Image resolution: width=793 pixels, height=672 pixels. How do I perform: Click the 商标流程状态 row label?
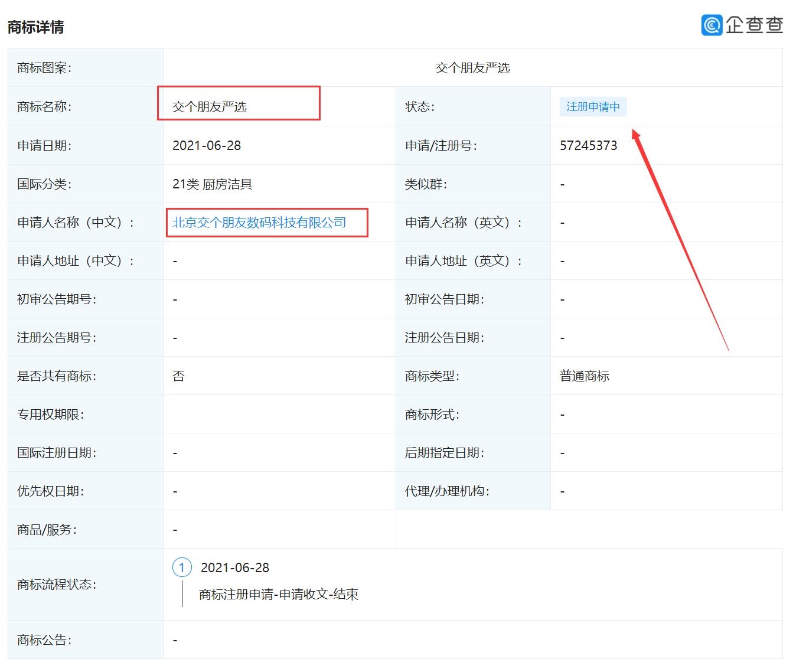57,585
